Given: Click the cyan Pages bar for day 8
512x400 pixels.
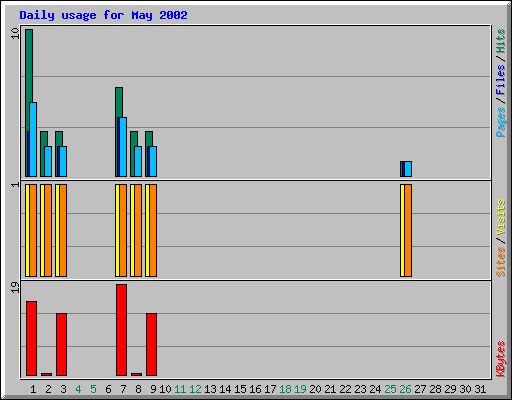Looking at the screenshot, I should point(138,161).
